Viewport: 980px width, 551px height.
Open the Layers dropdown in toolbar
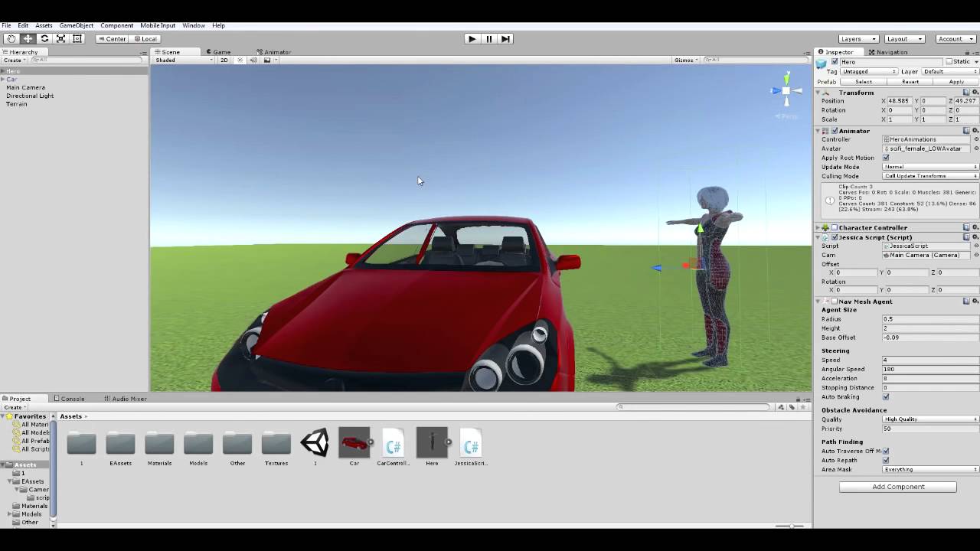(x=858, y=39)
